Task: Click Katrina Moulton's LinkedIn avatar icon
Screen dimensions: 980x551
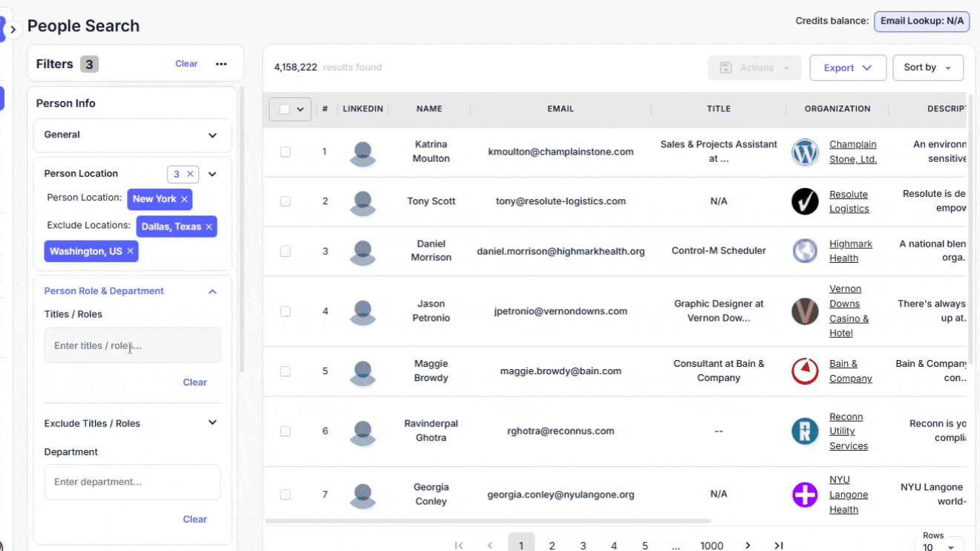Action: (x=363, y=152)
